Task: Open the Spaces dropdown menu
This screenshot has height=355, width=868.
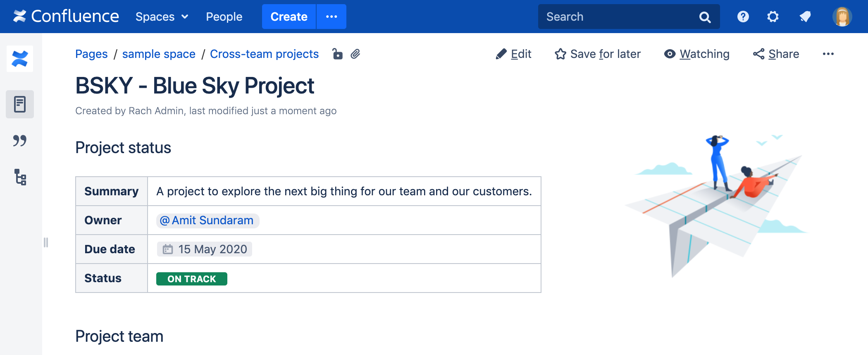Action: click(x=162, y=17)
